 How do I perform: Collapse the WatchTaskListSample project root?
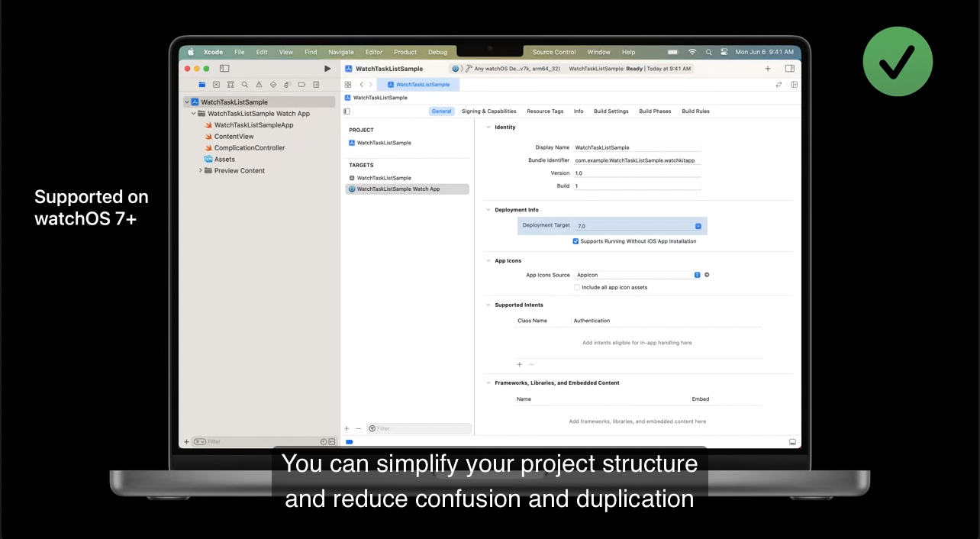coord(186,102)
